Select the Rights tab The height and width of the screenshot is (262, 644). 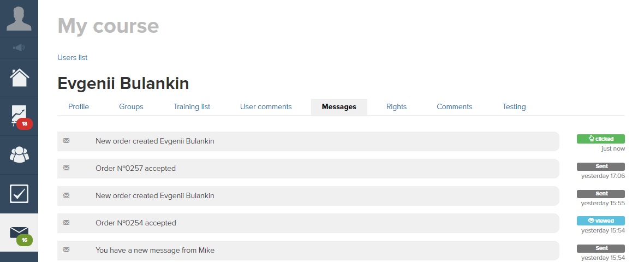(396, 107)
